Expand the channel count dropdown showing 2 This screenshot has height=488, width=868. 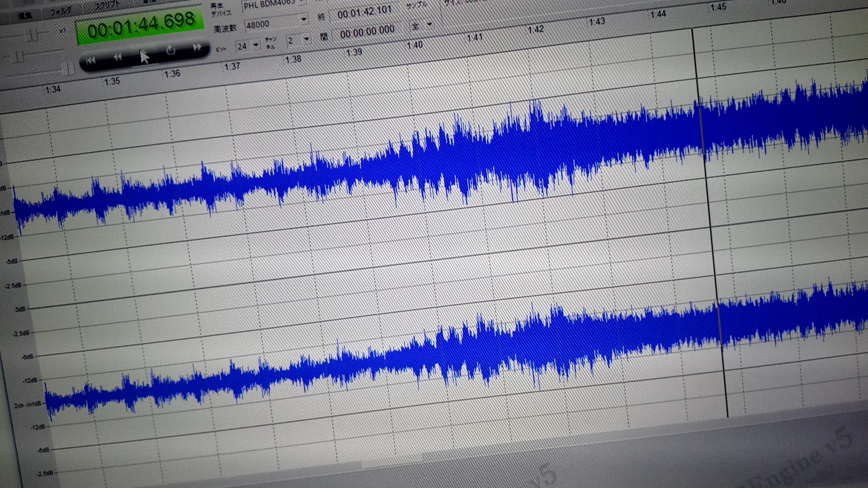click(307, 39)
